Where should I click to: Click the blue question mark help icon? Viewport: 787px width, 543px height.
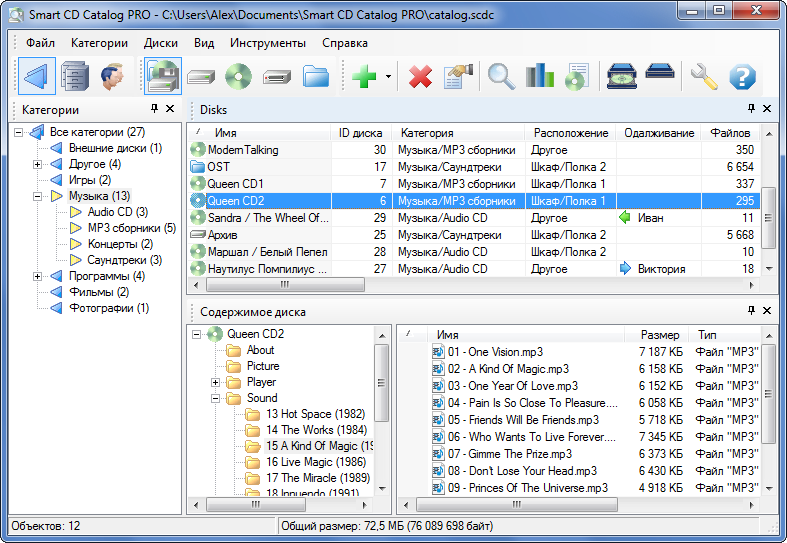(742, 76)
